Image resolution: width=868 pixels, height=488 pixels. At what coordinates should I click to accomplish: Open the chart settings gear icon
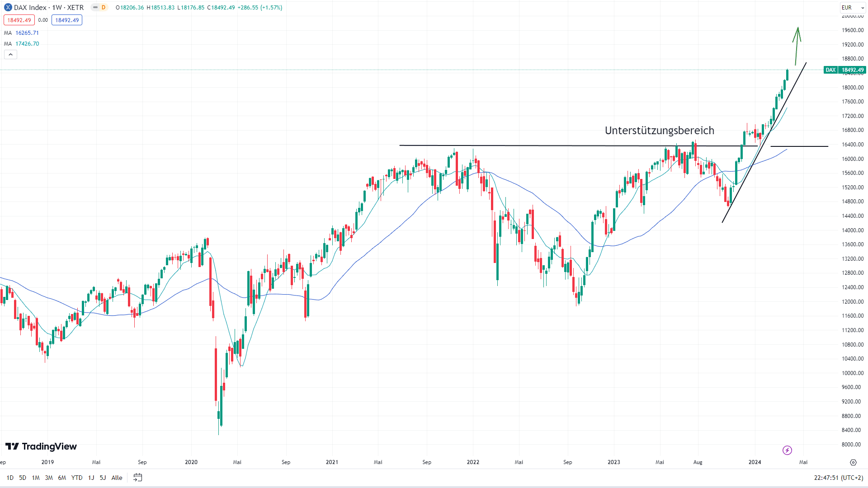point(853,462)
